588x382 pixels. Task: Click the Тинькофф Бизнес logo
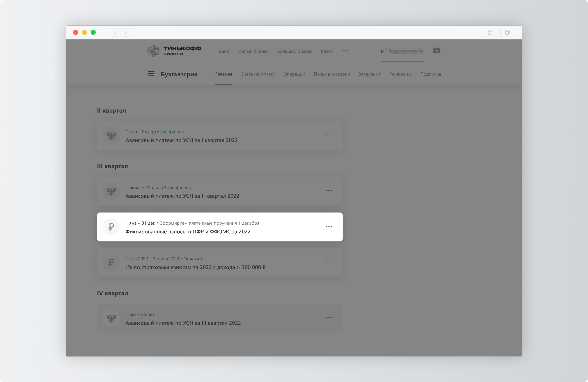click(174, 51)
